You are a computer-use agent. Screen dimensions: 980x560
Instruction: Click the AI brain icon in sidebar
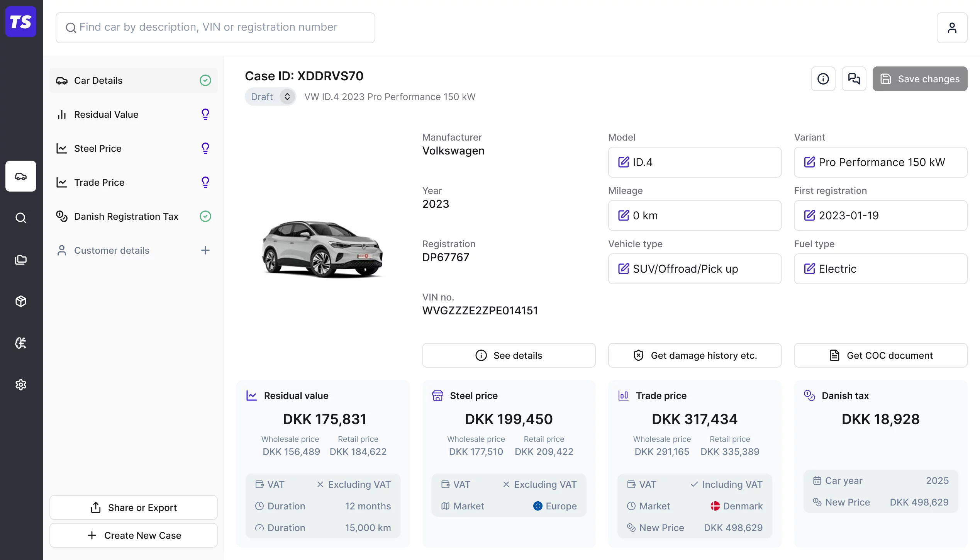(x=21, y=343)
